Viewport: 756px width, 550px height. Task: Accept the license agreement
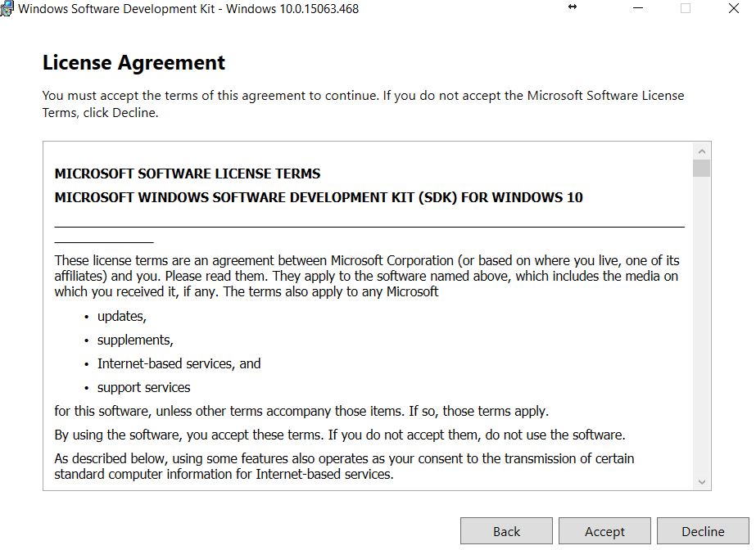tap(604, 531)
